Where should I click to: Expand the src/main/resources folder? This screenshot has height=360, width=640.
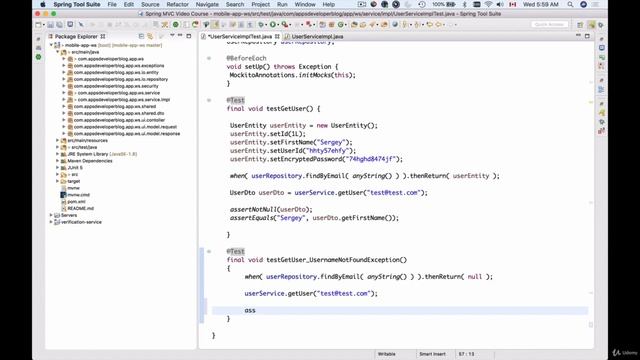pyautogui.click(x=58, y=140)
